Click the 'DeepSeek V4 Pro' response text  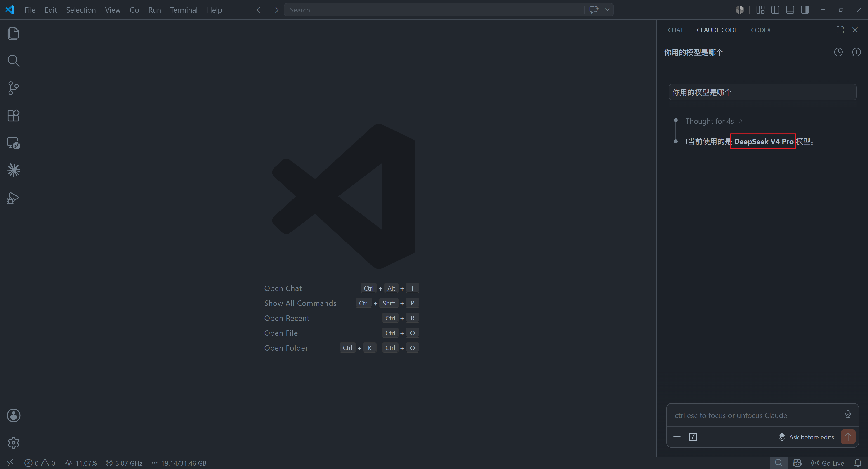point(764,141)
